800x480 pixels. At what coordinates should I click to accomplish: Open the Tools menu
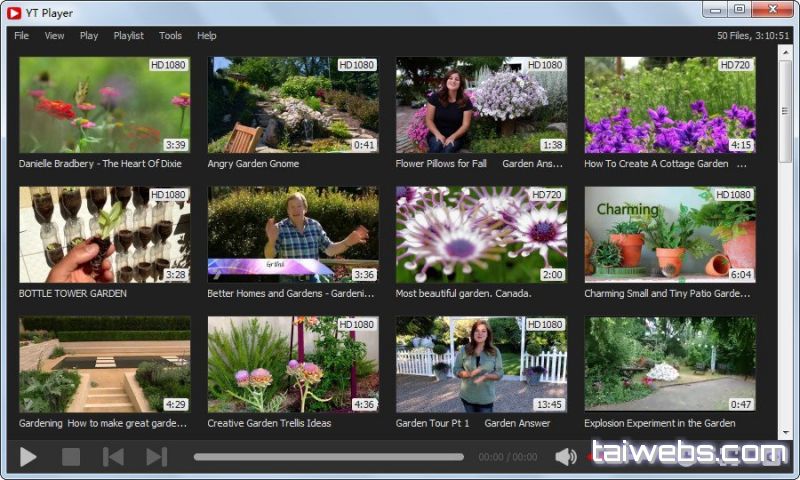(x=170, y=35)
